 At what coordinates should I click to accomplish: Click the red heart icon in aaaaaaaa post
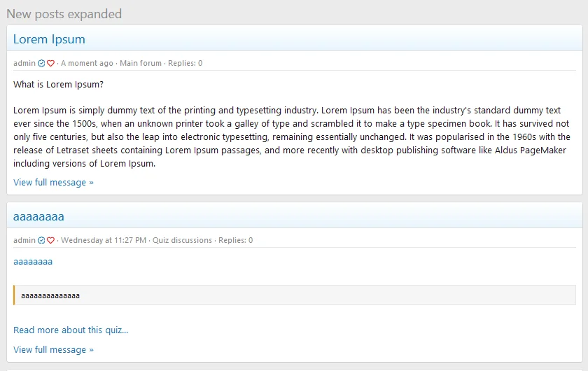[50, 241]
